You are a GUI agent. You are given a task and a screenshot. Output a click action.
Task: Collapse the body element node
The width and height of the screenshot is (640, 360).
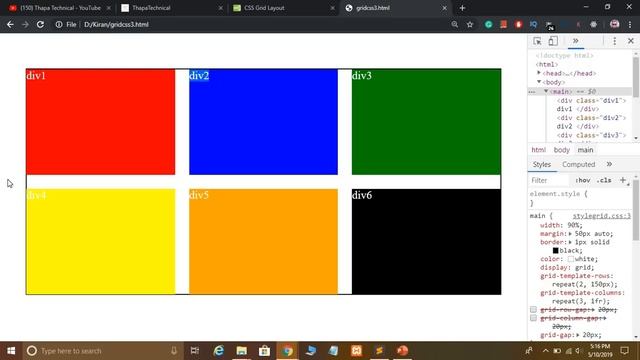tap(539, 82)
